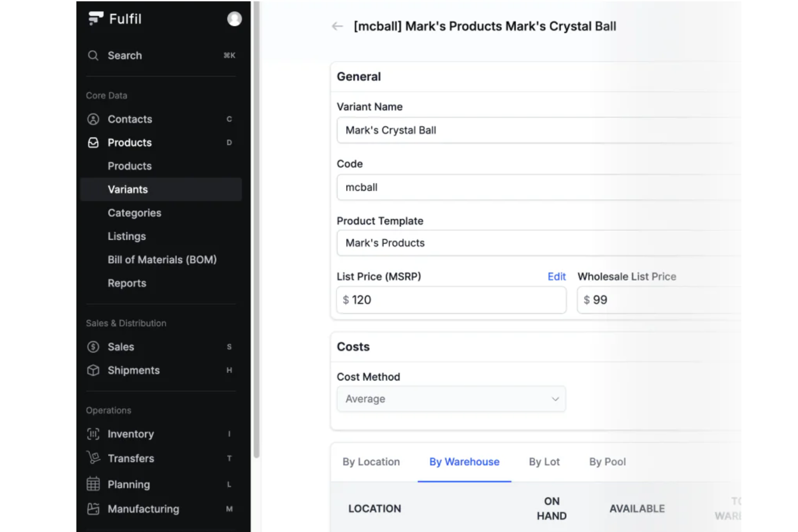Screen dimensions: 798x532
Task: Click the Shipments package icon
Action: (93, 370)
